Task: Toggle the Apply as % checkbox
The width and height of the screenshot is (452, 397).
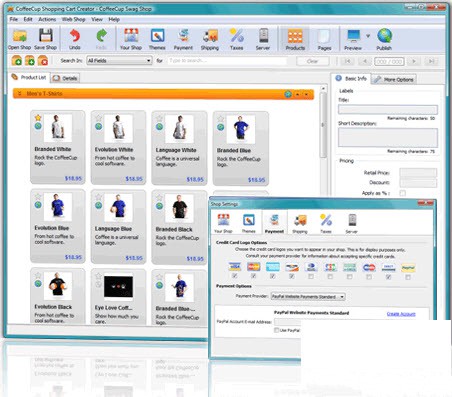Action: tap(403, 193)
